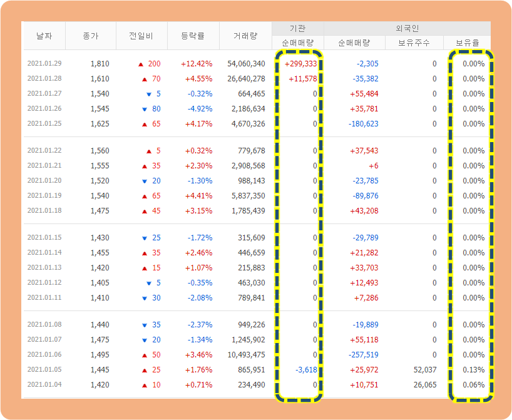Click the change rate +4.41%
512x420 pixels.
pyautogui.click(x=198, y=196)
